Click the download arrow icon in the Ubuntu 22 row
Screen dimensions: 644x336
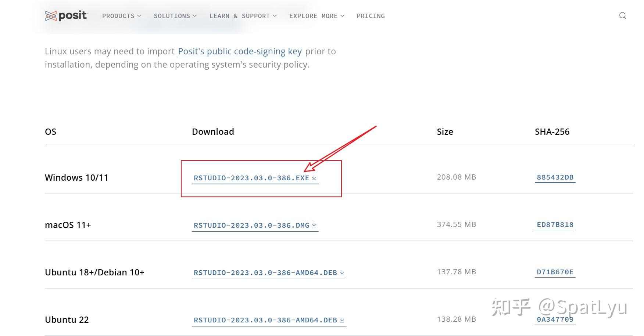342,320
